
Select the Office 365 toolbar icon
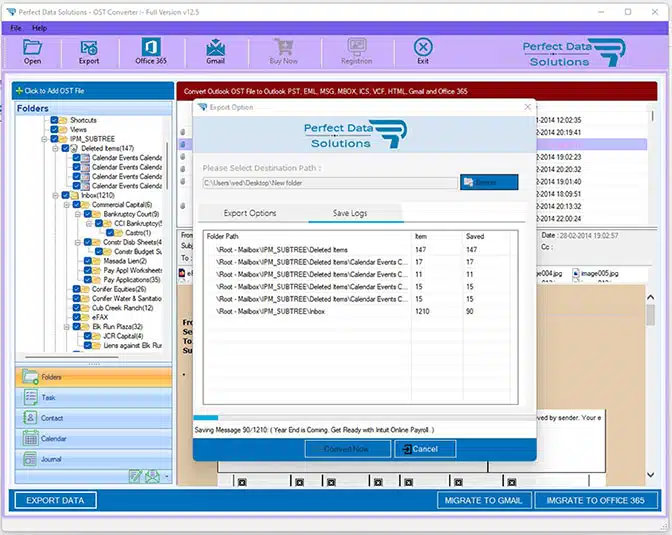pyautogui.click(x=151, y=47)
